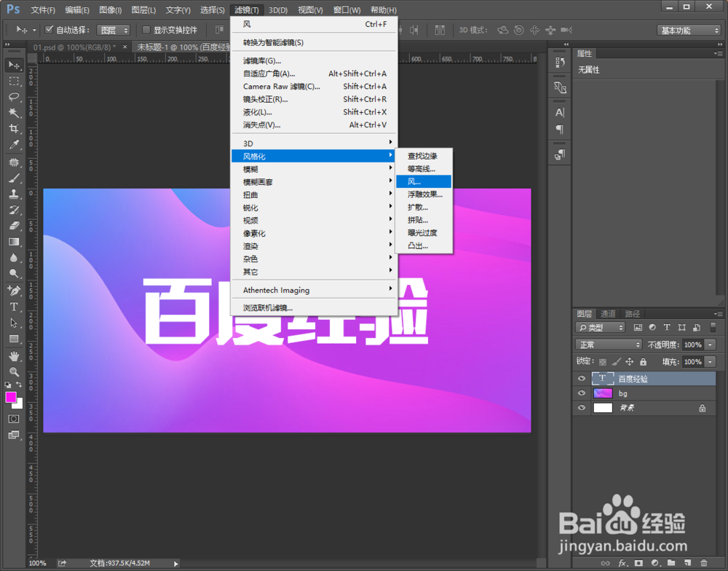728x571 pixels.
Task: Open the 正常 blend mode dropdown
Action: point(609,344)
